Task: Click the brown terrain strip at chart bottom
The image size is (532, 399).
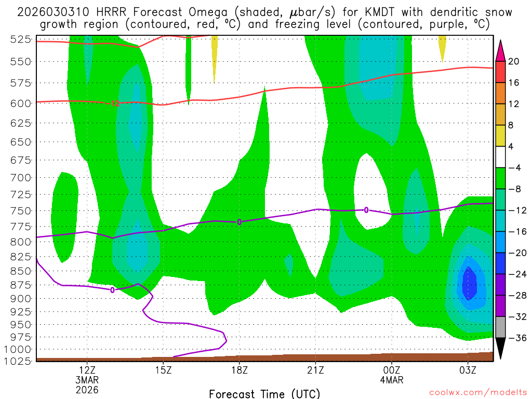Action: pos(264,357)
